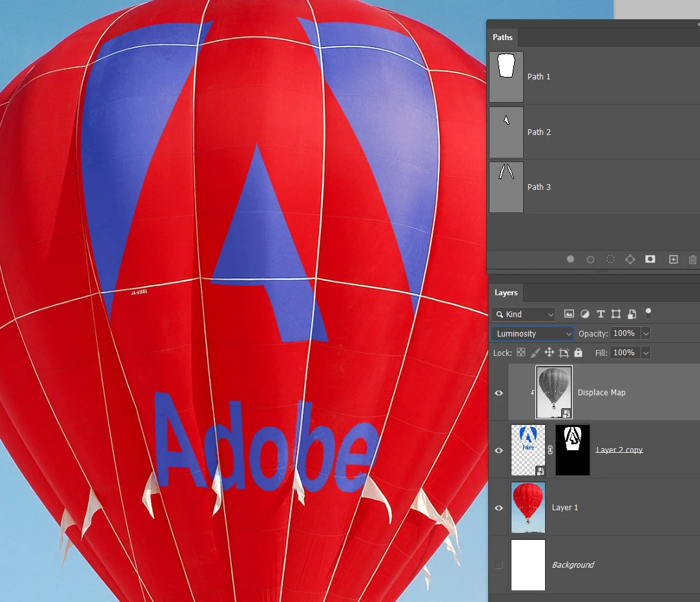Create new path icon
Image resolution: width=700 pixels, height=602 pixels.
[674, 260]
